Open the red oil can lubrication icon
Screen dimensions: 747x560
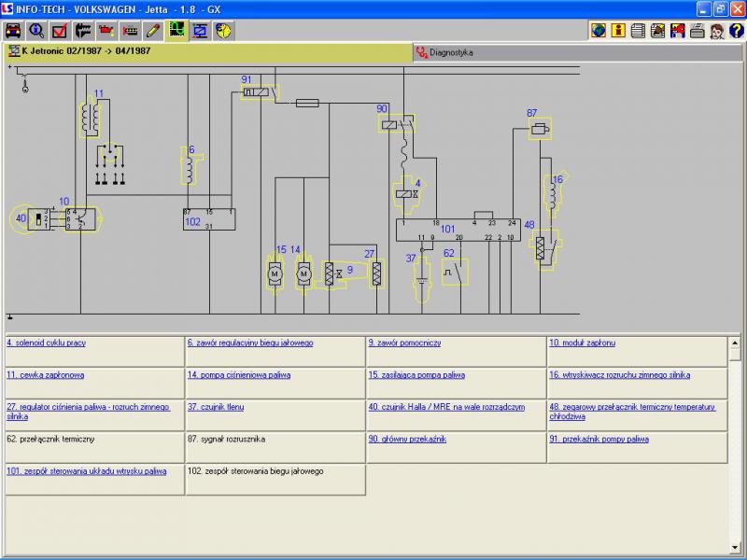tap(106, 31)
